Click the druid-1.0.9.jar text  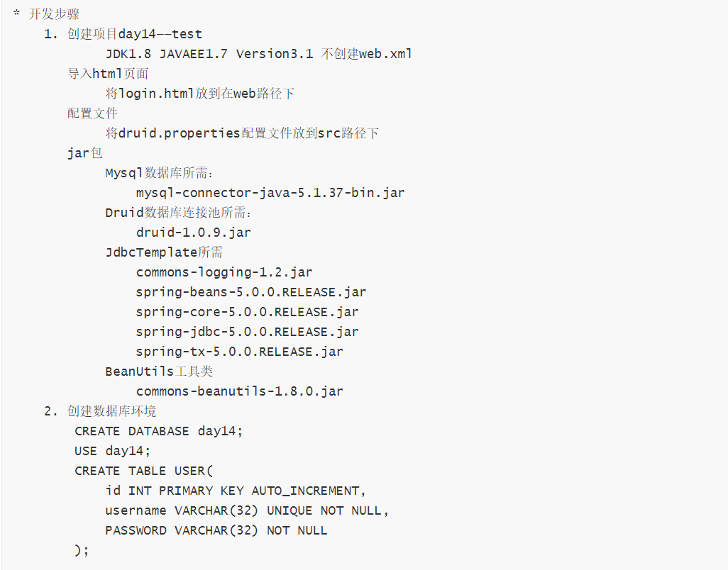[x=193, y=233]
